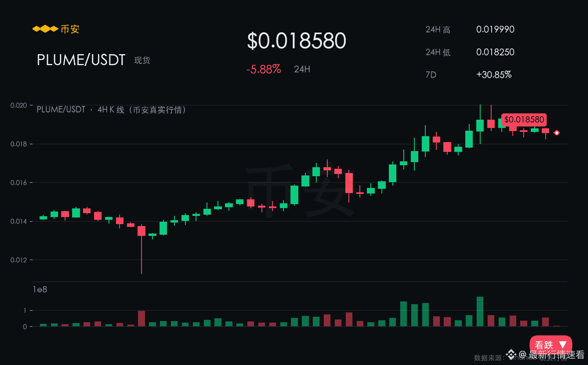Click the tallest green volume bar
588x365 pixels.
[x=480, y=312]
